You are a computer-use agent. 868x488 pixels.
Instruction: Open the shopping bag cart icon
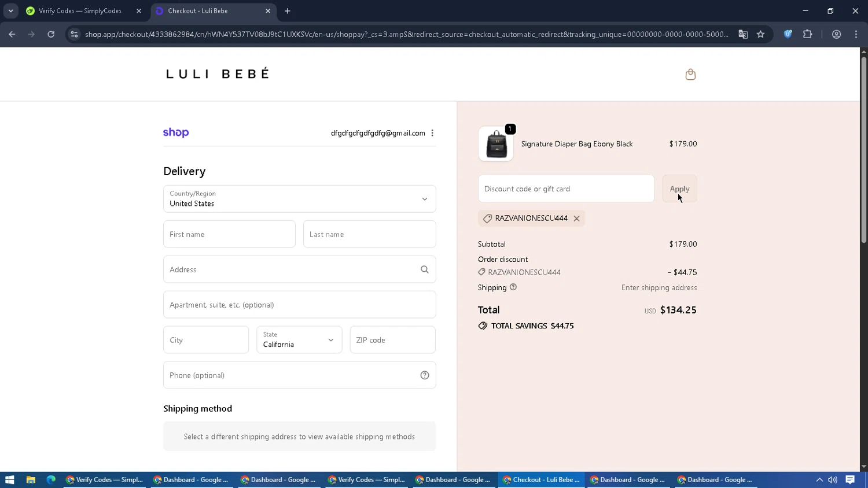[x=690, y=74]
